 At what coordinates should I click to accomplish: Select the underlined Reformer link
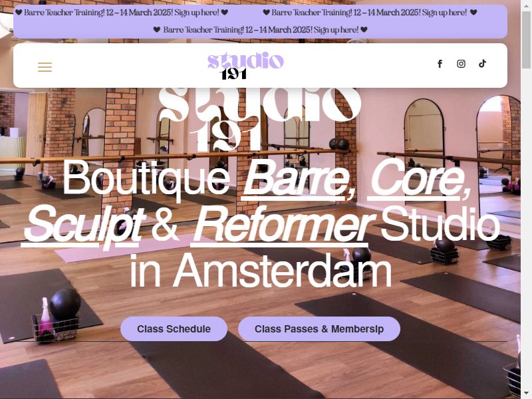283,225
